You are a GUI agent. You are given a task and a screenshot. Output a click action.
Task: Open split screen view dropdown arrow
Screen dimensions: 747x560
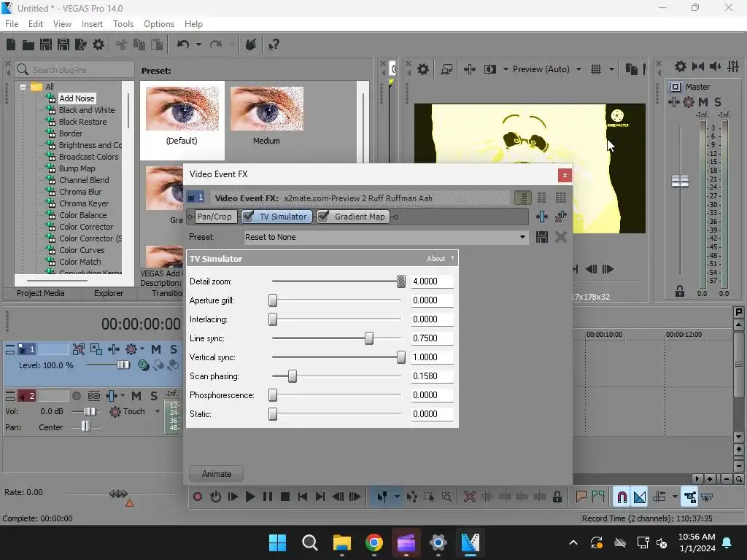point(506,69)
